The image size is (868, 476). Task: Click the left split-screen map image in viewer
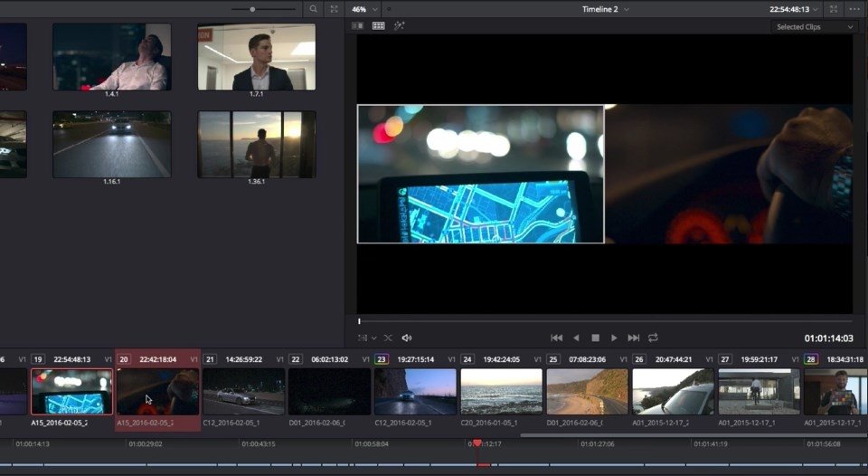click(x=480, y=174)
